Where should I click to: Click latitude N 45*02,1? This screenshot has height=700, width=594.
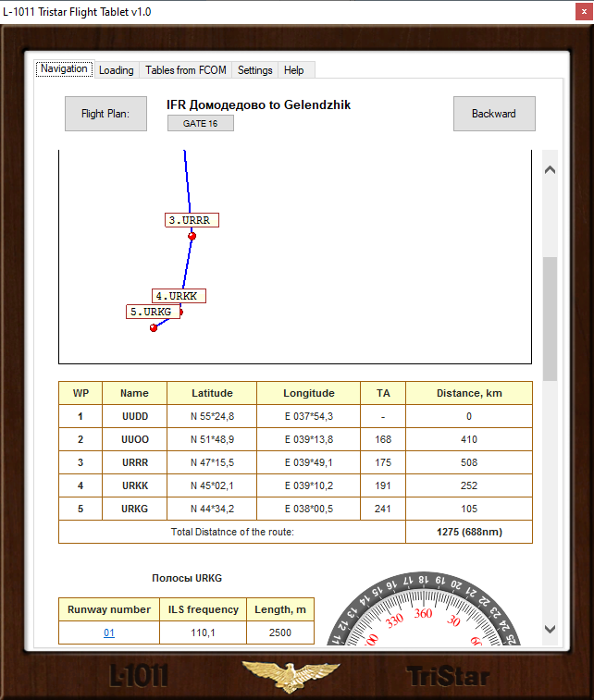click(x=212, y=485)
